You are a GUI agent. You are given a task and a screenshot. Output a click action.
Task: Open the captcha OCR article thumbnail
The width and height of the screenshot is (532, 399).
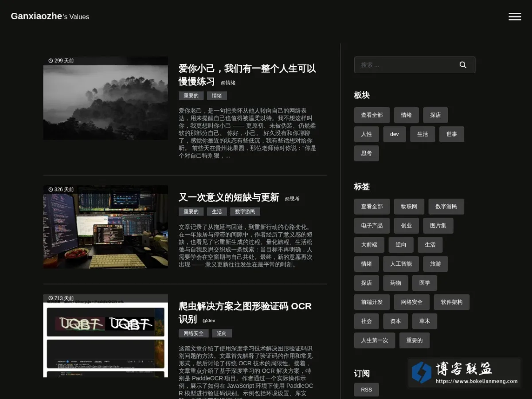click(x=106, y=336)
